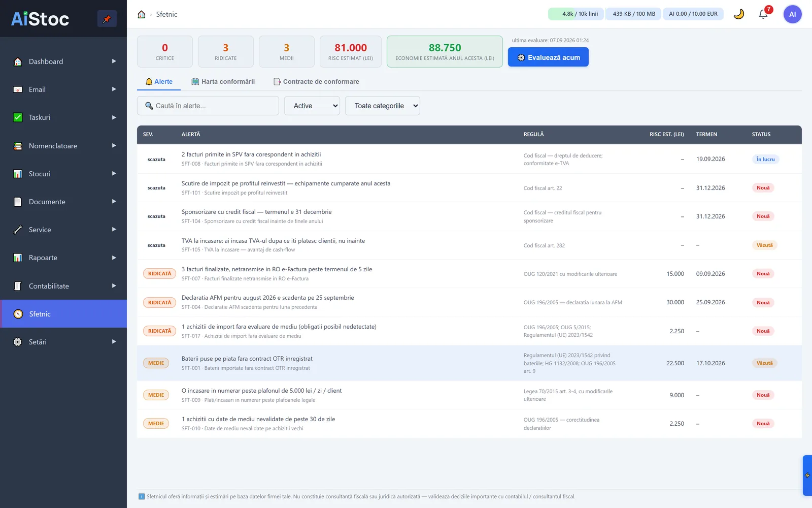Open the Active status filter dropdown
Screen dimensions: 812x508
pyautogui.click(x=312, y=106)
